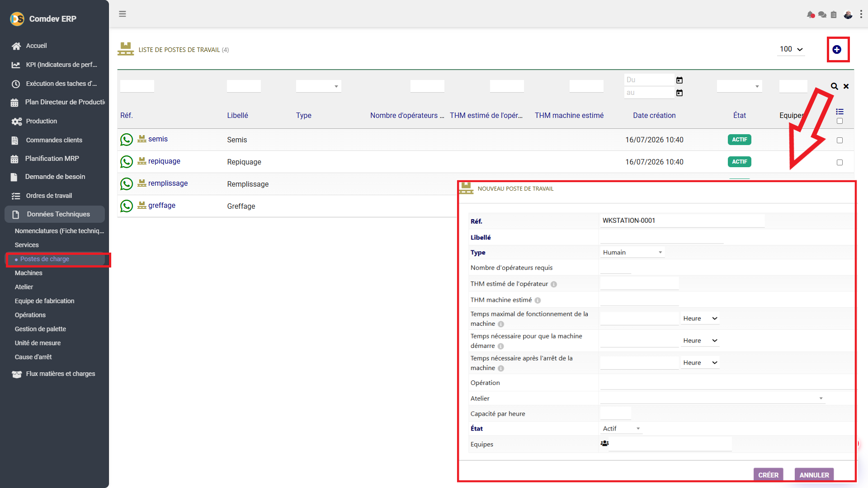
Task: Click the CRÉER button
Action: [768, 475]
